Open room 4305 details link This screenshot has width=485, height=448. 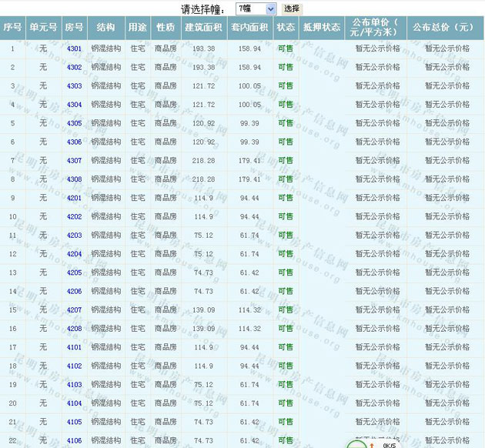[74, 123]
